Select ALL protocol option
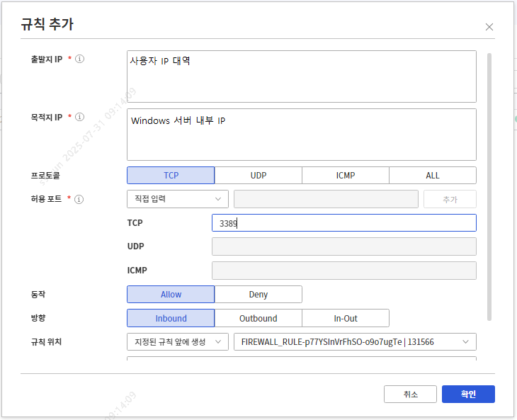 pos(433,176)
